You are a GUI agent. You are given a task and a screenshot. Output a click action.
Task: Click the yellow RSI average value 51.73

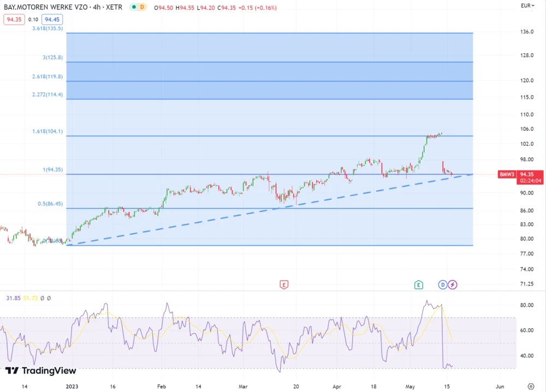click(x=32, y=298)
